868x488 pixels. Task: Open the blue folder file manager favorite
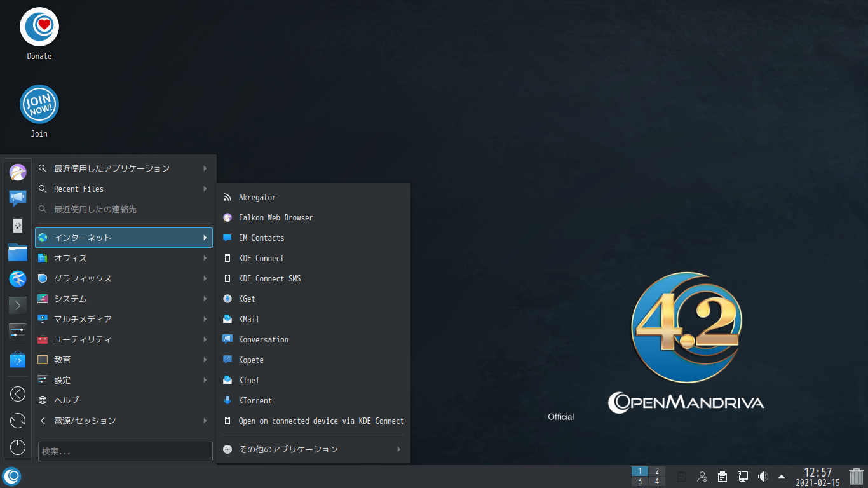tap(18, 252)
